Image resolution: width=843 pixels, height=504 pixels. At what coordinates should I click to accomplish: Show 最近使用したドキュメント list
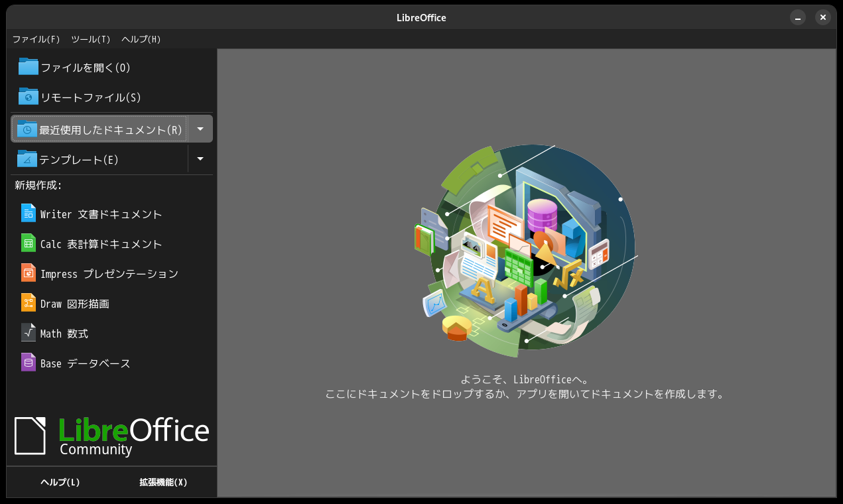pyautogui.click(x=99, y=129)
